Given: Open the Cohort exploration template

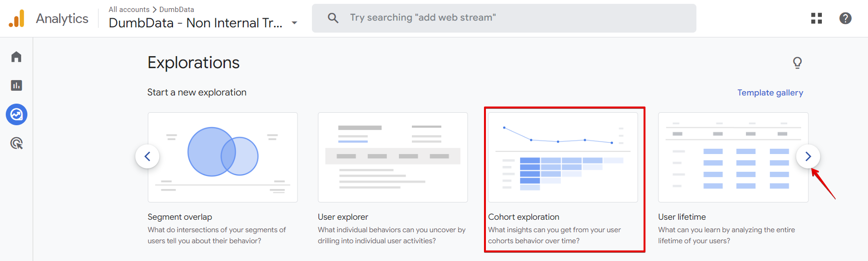Looking at the screenshot, I should tap(563, 157).
